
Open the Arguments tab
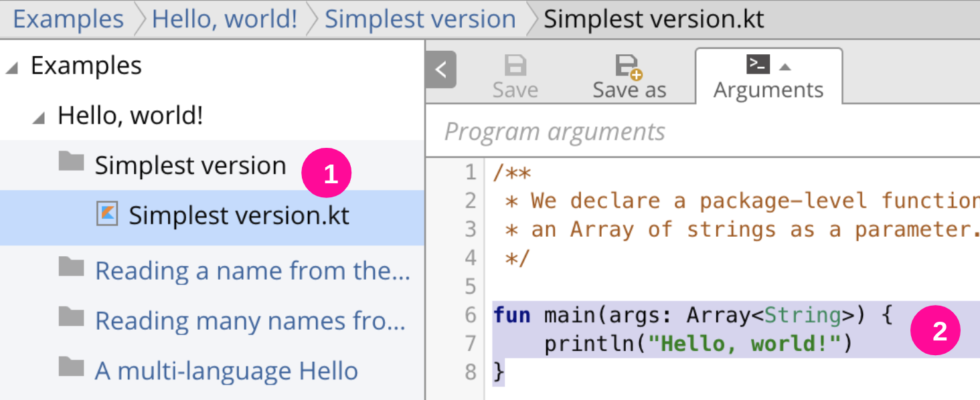click(768, 90)
